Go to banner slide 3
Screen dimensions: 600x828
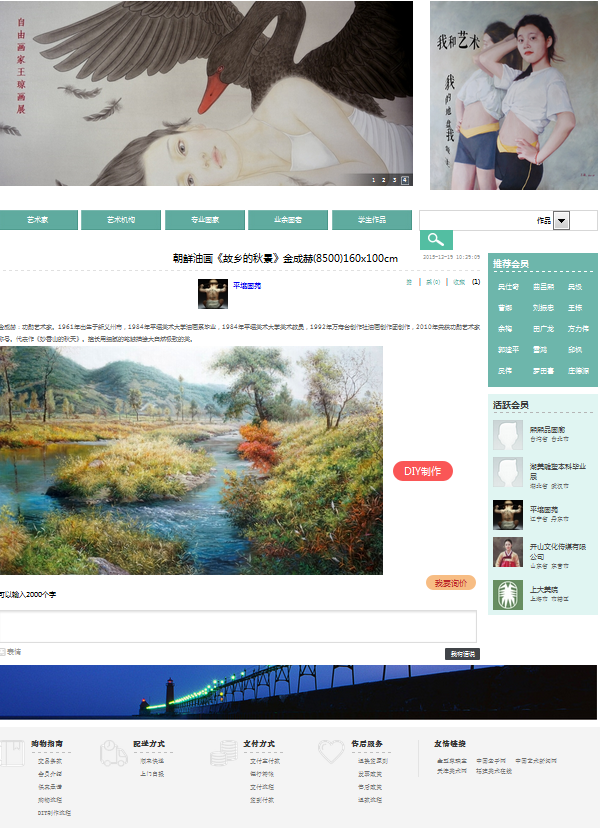[x=394, y=180]
